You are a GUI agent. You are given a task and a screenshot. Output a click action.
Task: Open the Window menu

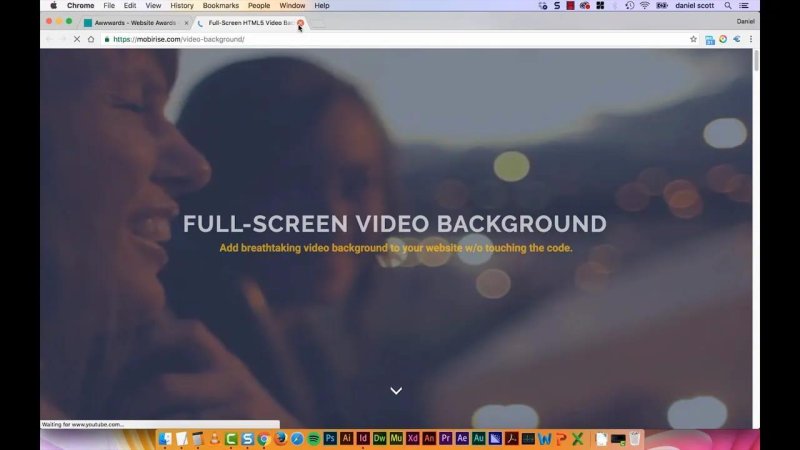292,6
